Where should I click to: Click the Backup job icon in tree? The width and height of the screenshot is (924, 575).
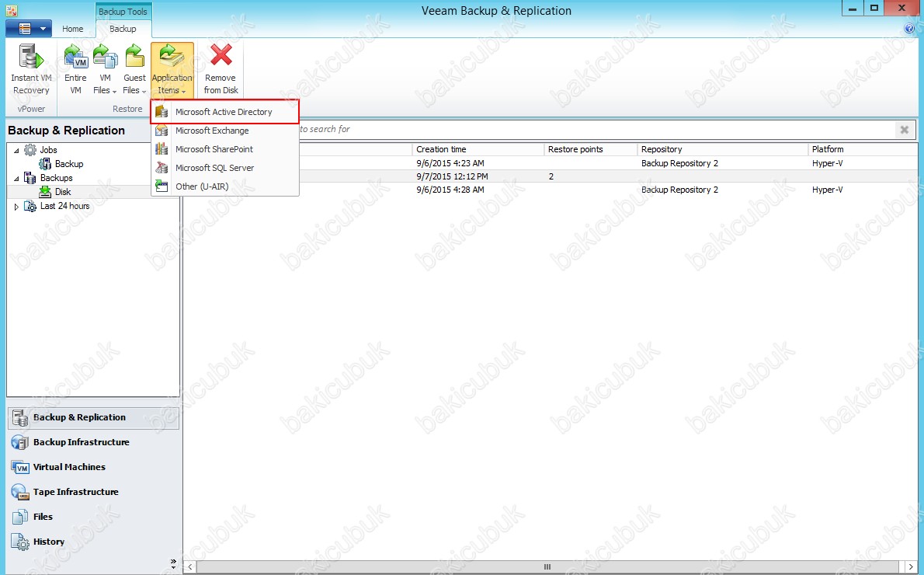coord(45,164)
